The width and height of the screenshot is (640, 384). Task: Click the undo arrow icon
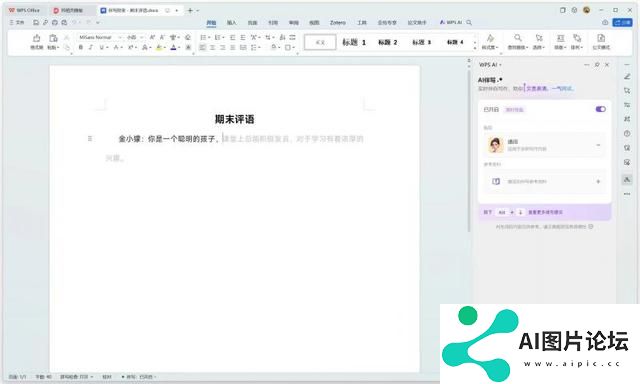coord(75,22)
